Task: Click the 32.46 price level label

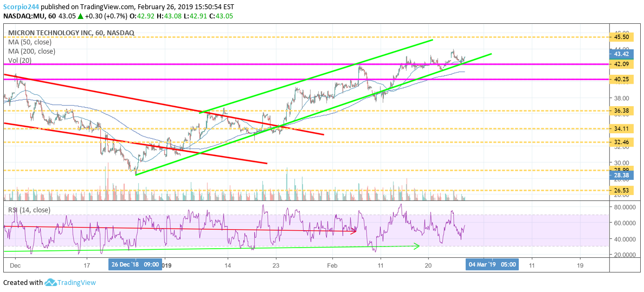Action: click(x=621, y=142)
